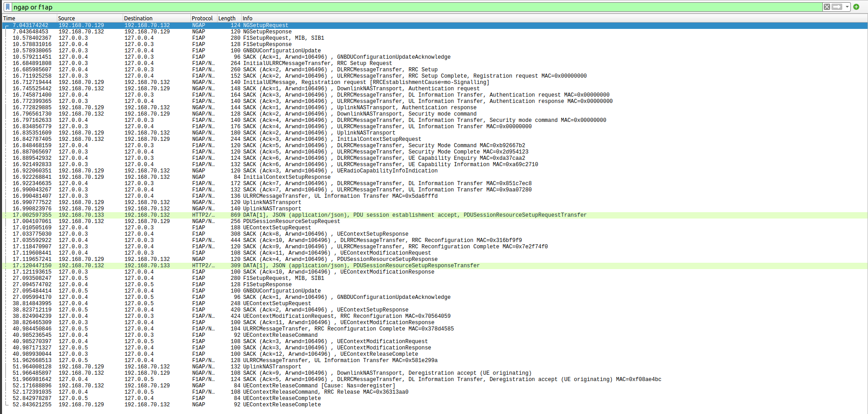
Task: Sort packets by the Protocol column
Action: 202,18
